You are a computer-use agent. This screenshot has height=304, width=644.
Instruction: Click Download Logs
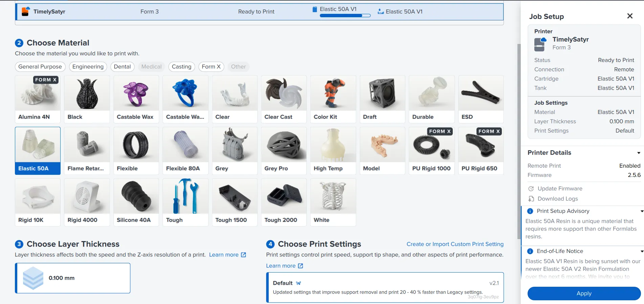tap(558, 199)
